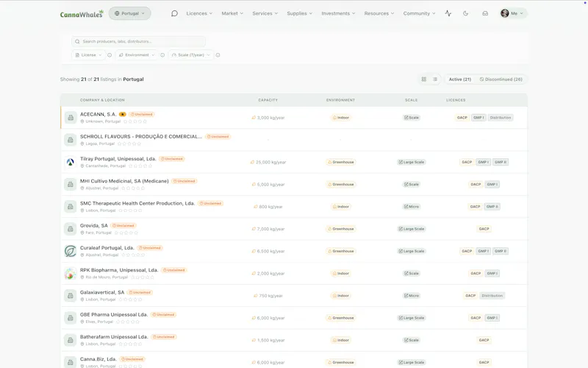Click GBE Pharma building icon
The image size is (588, 368).
click(70, 318)
